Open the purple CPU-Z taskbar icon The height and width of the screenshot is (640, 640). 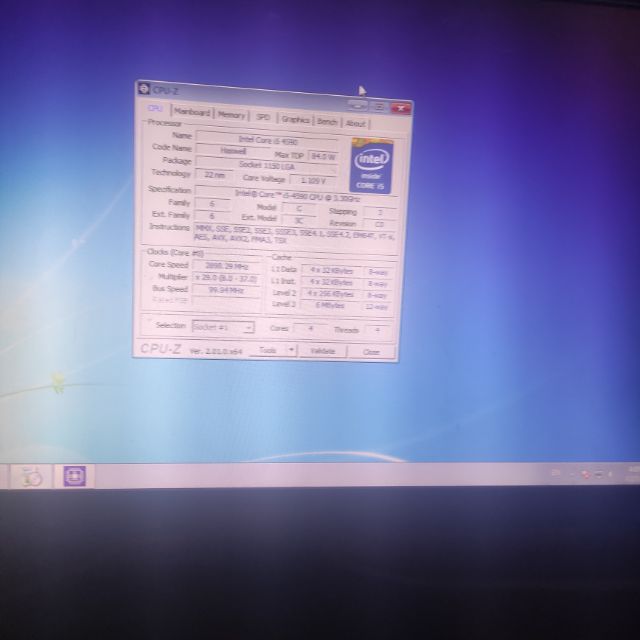75,476
